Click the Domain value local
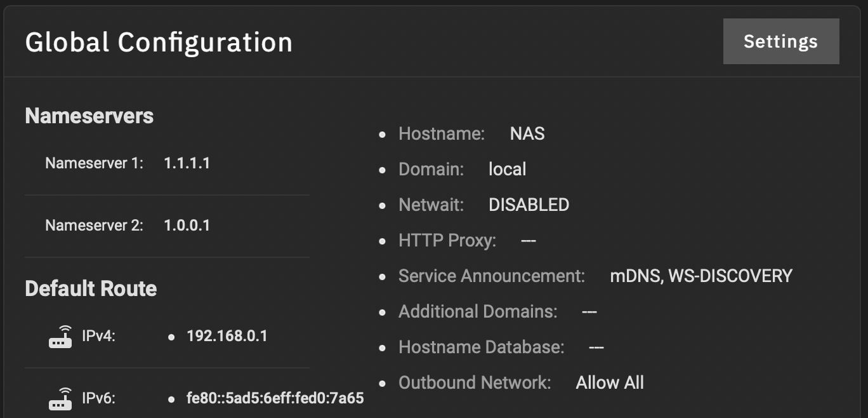 click(x=508, y=170)
